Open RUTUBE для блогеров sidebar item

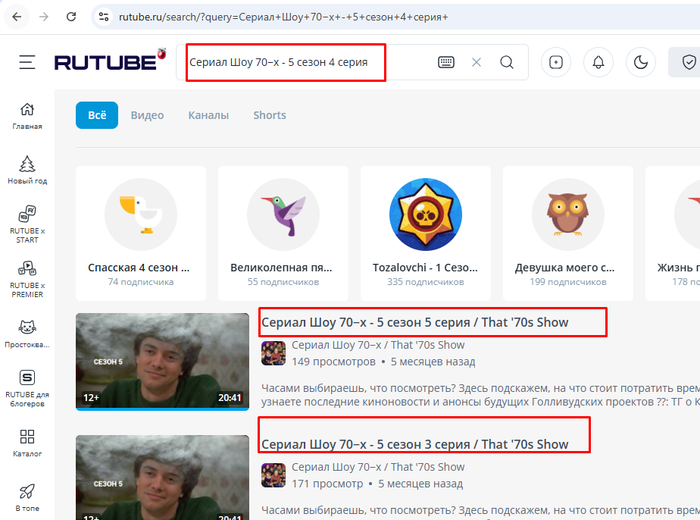click(x=27, y=388)
